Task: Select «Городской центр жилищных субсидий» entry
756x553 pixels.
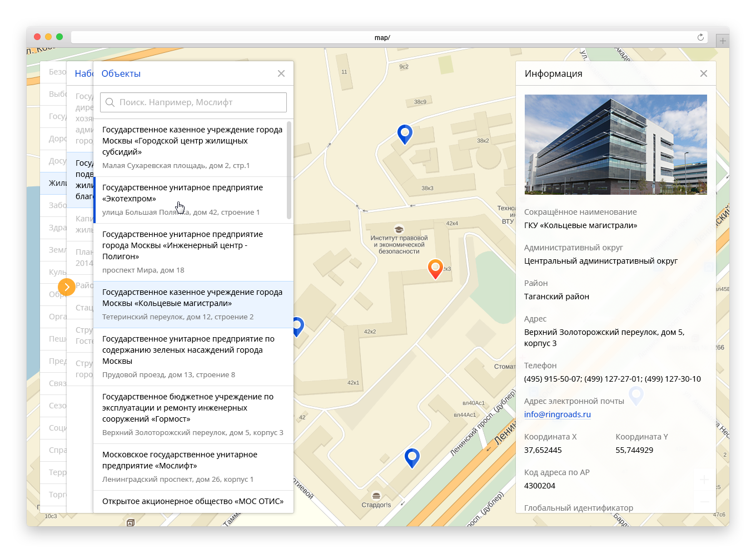Action: 192,147
